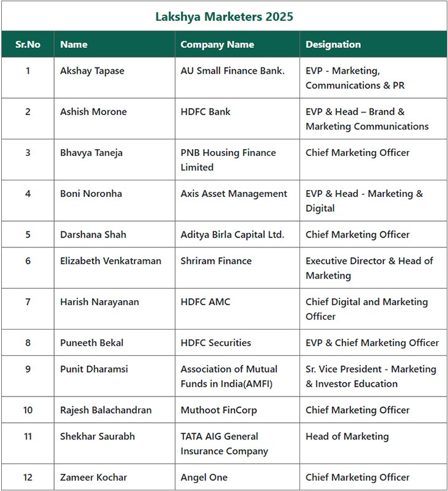Click Head of Marketing designation cell
The height and width of the screenshot is (491, 448).
(373, 443)
